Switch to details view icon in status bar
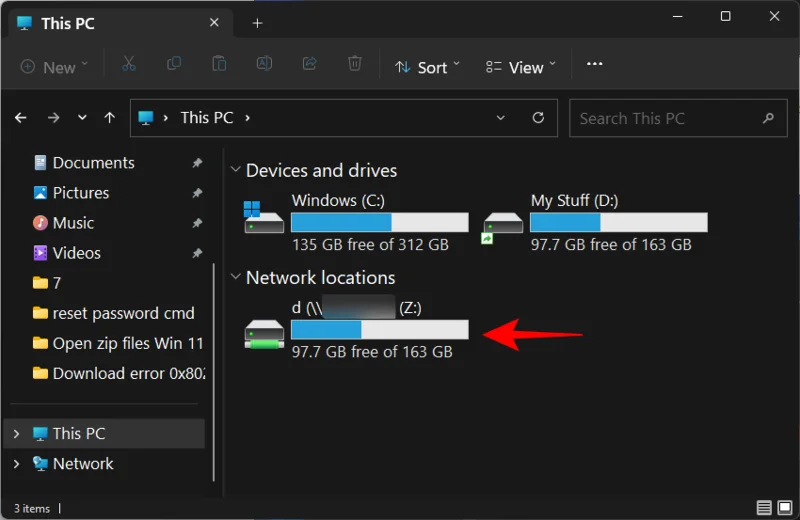The height and width of the screenshot is (520, 800). point(764,508)
